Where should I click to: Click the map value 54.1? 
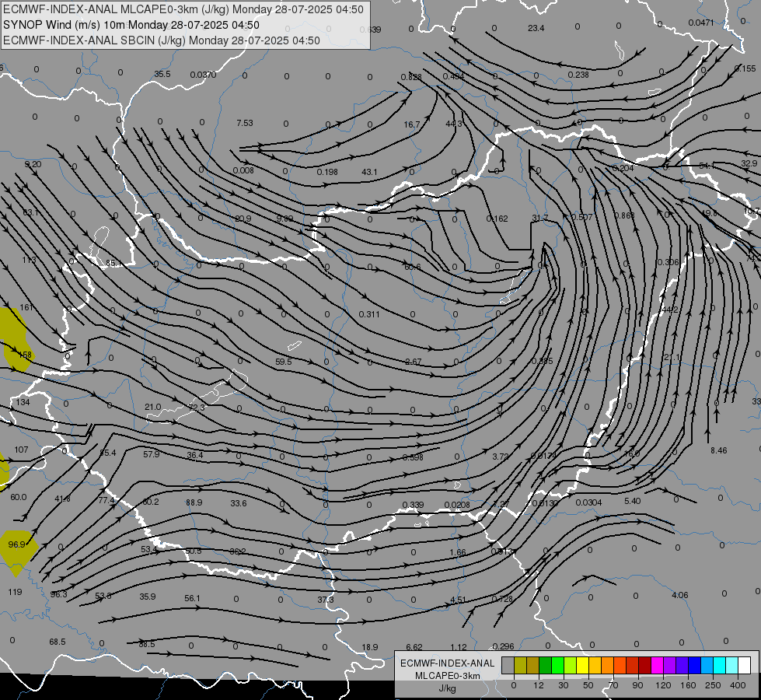[707, 166]
